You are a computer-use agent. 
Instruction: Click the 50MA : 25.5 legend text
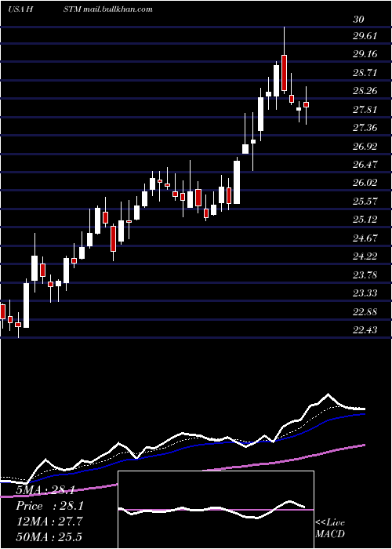point(49,536)
